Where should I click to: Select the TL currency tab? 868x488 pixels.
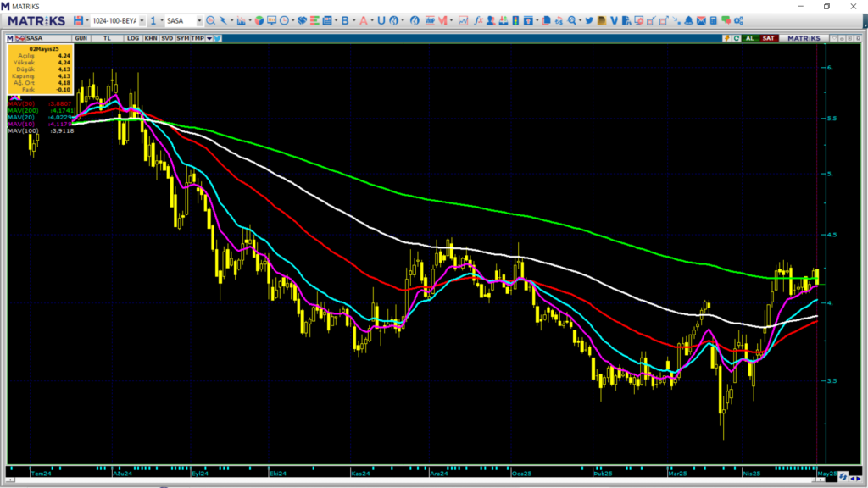[108, 38]
